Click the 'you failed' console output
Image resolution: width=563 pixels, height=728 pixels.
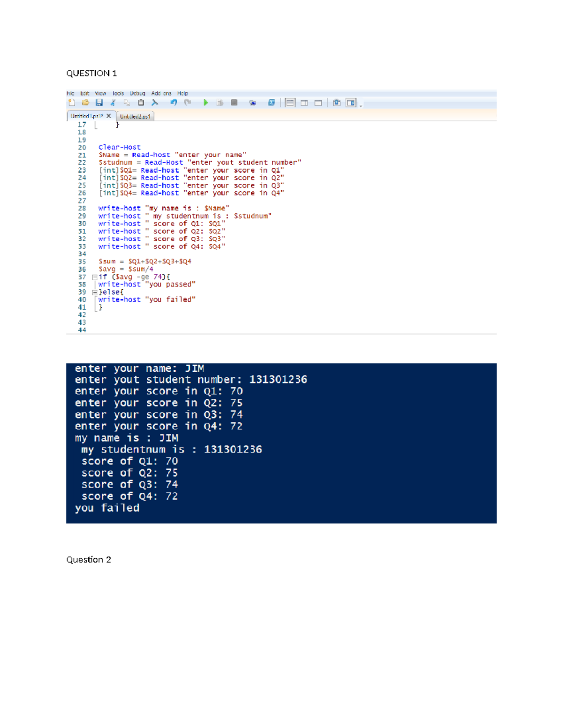tap(107, 508)
